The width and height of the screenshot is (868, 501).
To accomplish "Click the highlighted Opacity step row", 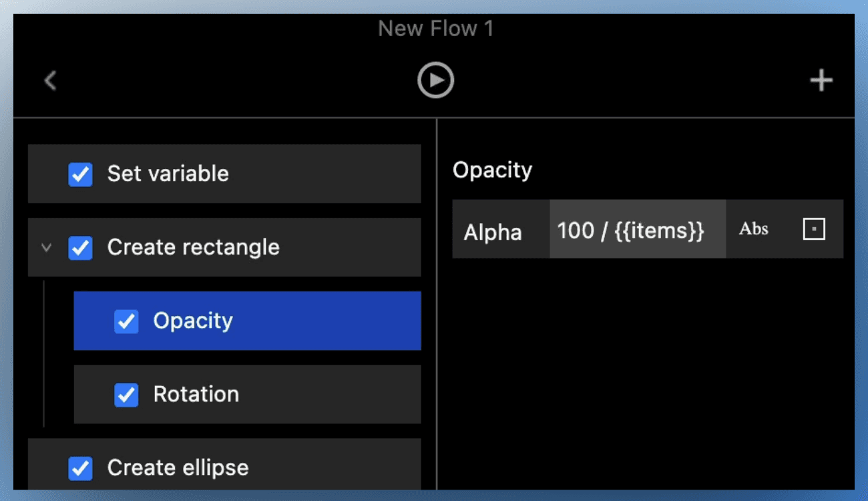I will 300,321.
